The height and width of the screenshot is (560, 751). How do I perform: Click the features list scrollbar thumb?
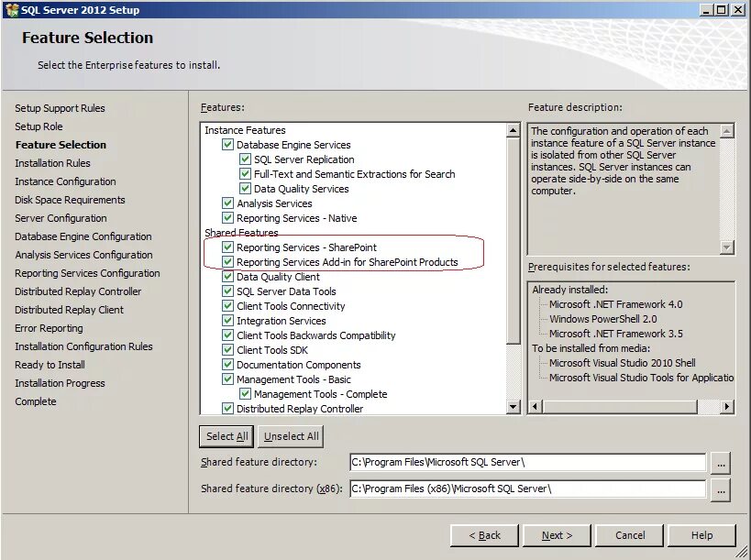[513, 240]
